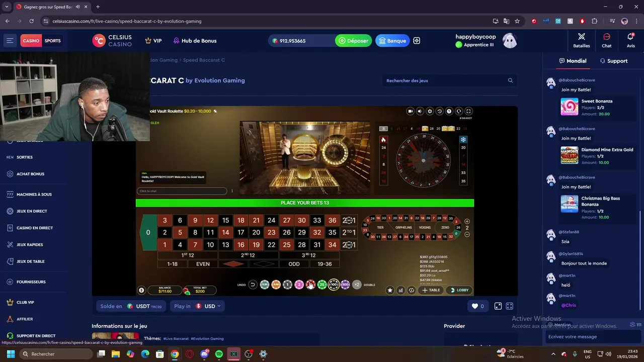The height and width of the screenshot is (362, 644).
Task: Select the grey 1 chip
Action: (287, 285)
